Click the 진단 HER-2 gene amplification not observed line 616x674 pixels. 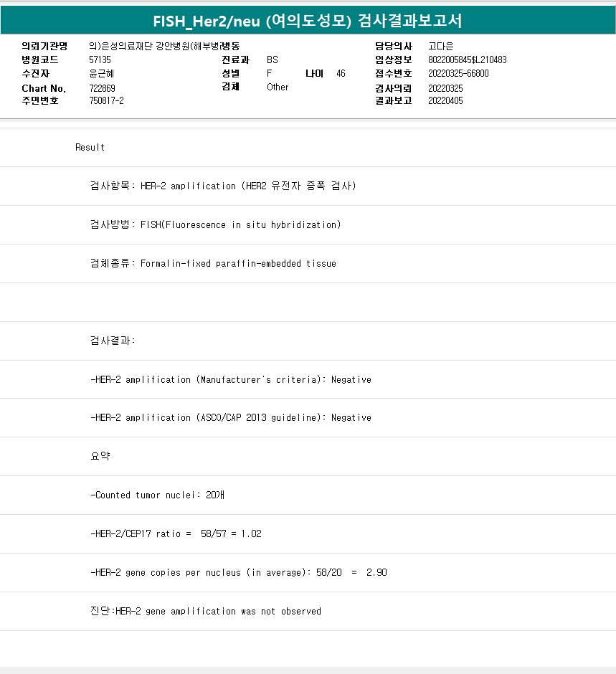point(206,611)
